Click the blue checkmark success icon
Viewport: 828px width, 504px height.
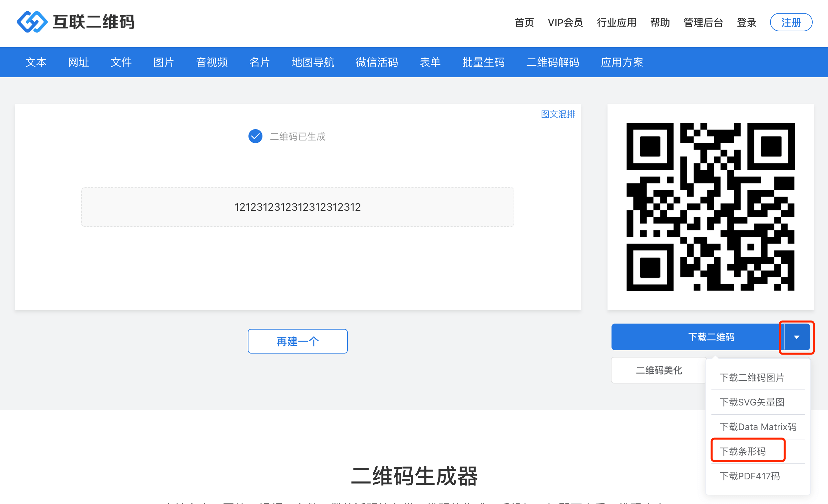(255, 136)
